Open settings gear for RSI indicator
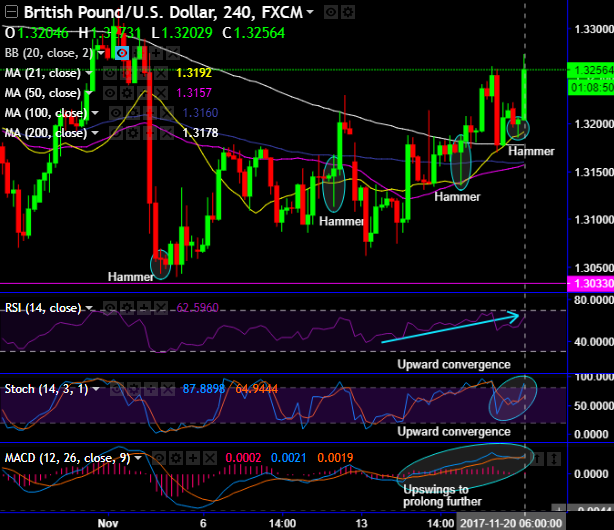 [x=127, y=308]
